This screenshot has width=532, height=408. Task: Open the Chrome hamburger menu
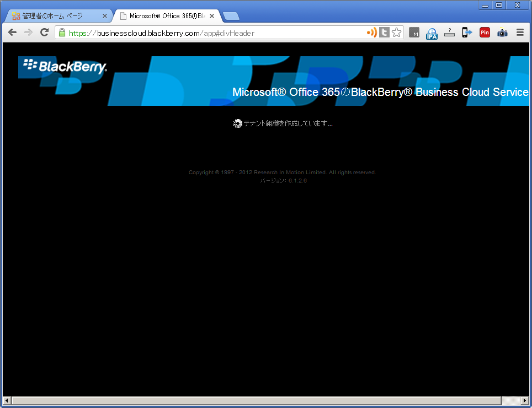tap(520, 33)
